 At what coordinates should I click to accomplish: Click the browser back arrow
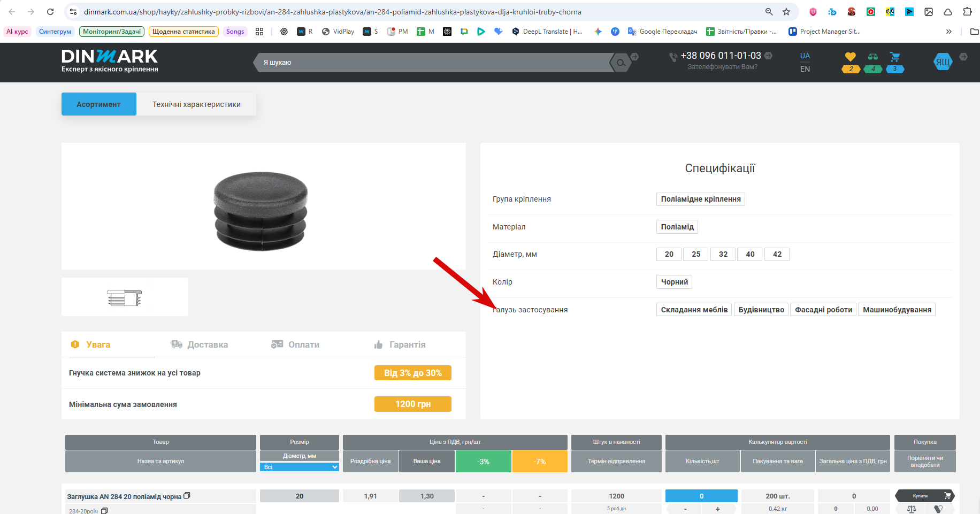pyautogui.click(x=12, y=12)
